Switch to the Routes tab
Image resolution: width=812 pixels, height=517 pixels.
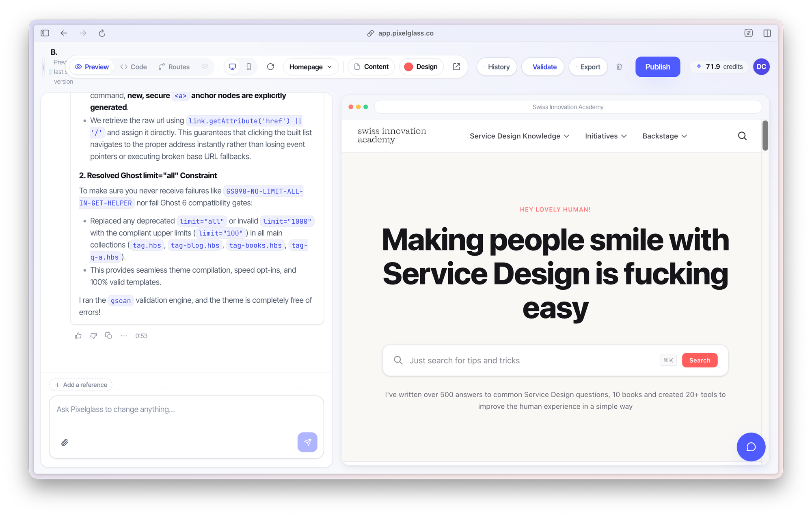coord(174,67)
